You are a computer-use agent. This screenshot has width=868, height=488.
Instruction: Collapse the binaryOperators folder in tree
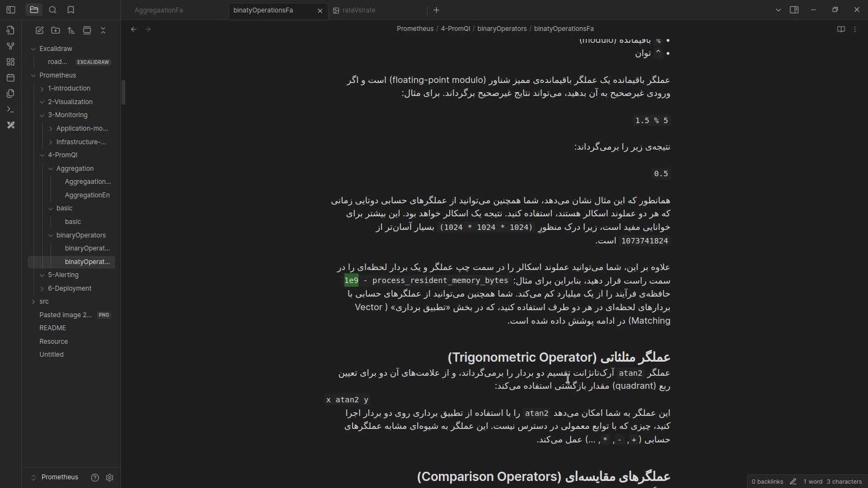pyautogui.click(x=51, y=235)
